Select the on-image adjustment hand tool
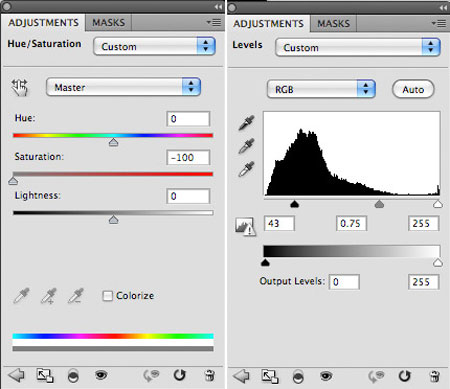 (x=20, y=88)
